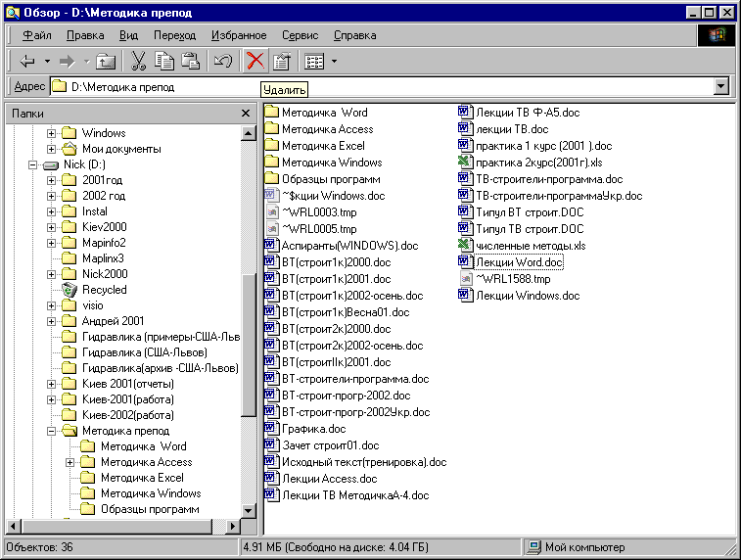Click folder tree scroll right arrow

pyautogui.click(x=233, y=526)
